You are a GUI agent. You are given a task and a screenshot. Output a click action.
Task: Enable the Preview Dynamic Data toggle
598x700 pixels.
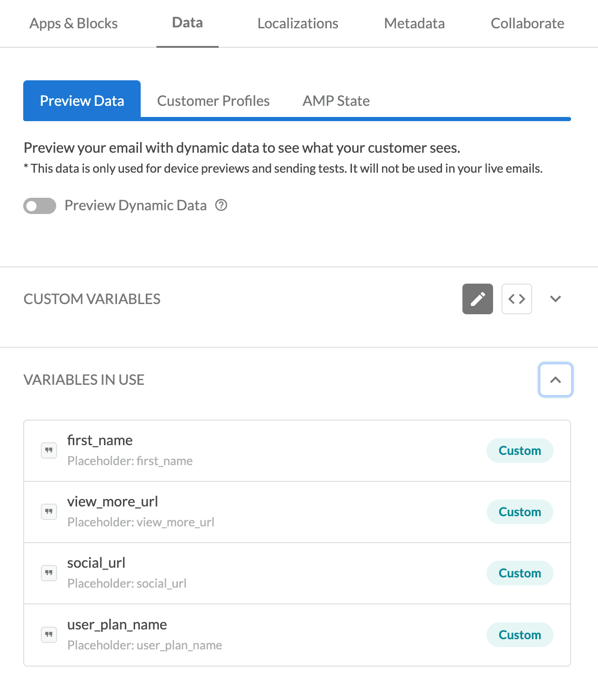[x=39, y=205]
